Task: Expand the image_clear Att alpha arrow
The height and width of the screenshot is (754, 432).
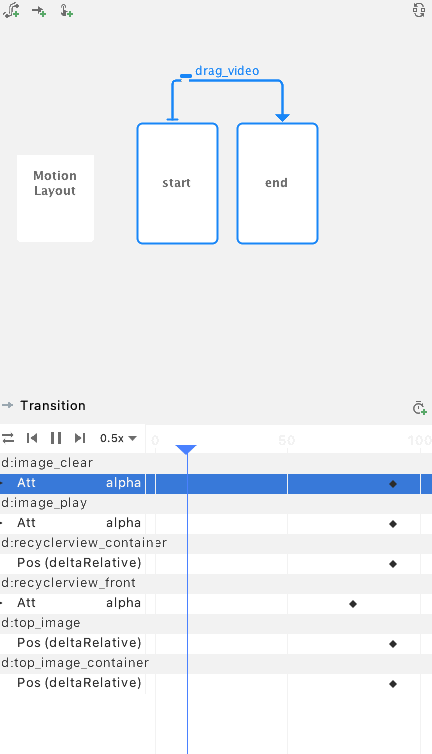Action: click(2, 483)
